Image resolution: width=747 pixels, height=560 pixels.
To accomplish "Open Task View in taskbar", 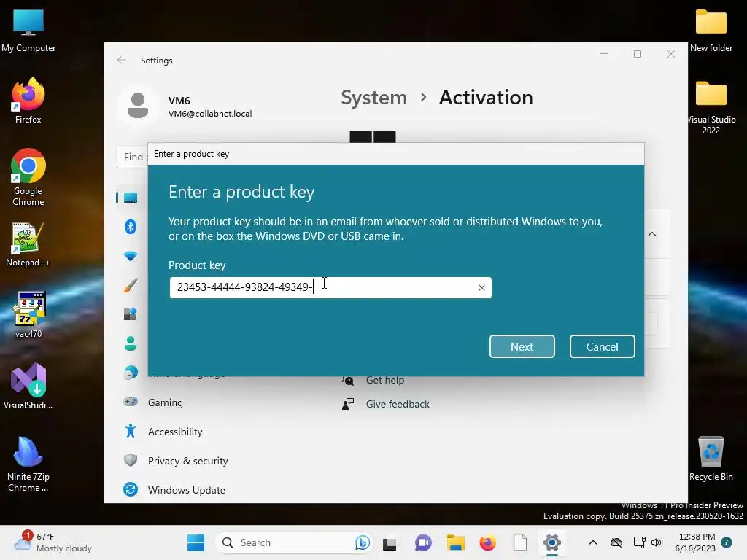I will 390,542.
